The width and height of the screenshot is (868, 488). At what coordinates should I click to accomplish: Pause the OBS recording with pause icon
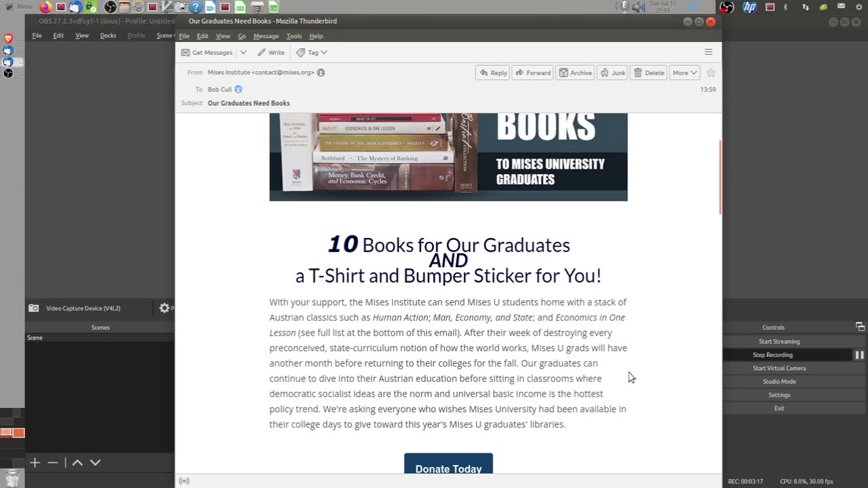859,355
